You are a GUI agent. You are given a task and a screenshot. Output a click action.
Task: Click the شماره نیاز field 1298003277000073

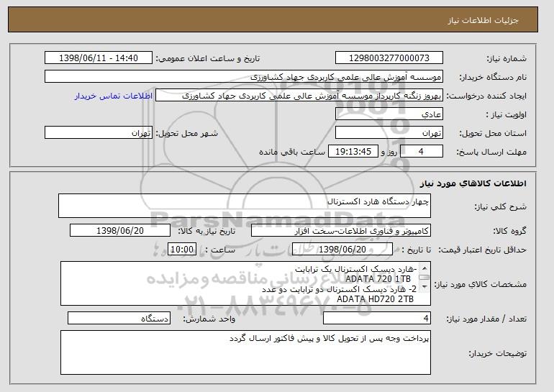pyautogui.click(x=389, y=58)
